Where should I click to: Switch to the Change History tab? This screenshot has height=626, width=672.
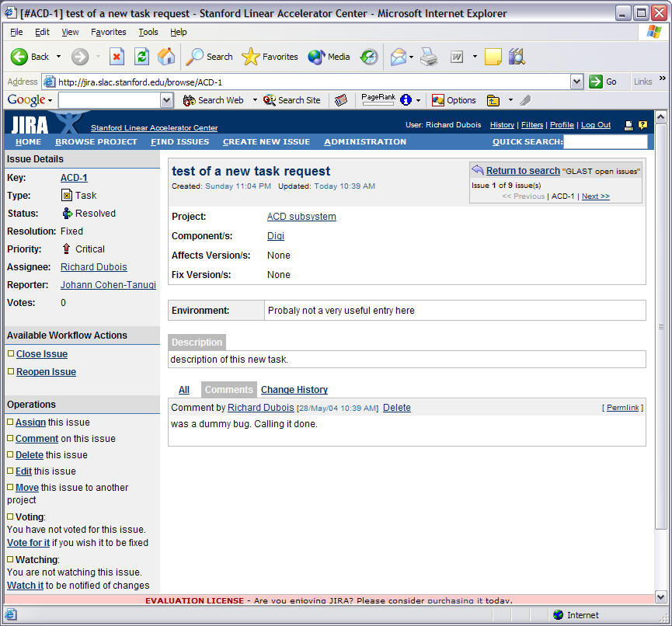pos(294,390)
